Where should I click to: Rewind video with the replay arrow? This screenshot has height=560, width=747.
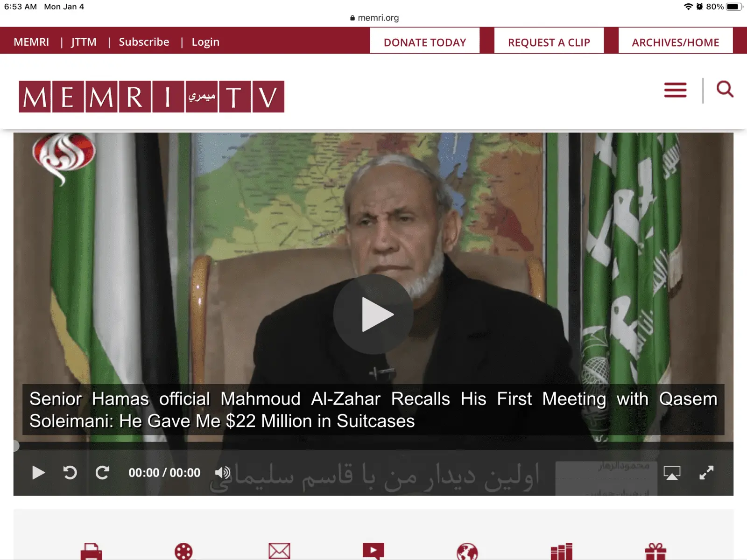70,473
